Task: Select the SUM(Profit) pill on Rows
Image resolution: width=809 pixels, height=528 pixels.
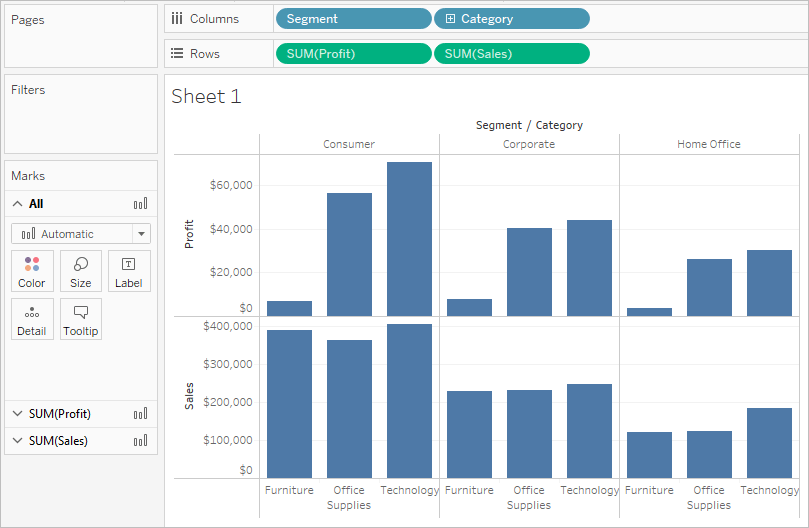Action: point(353,54)
